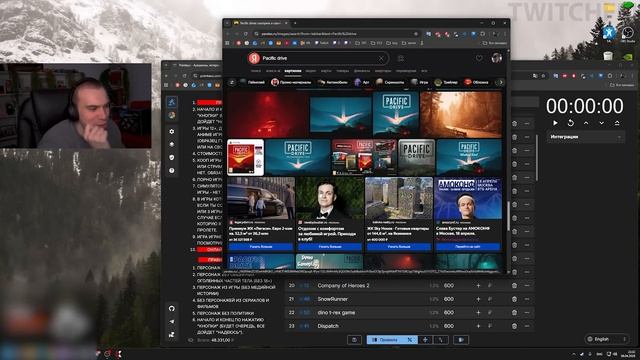Decrease timer with the down chevron

click(602, 123)
